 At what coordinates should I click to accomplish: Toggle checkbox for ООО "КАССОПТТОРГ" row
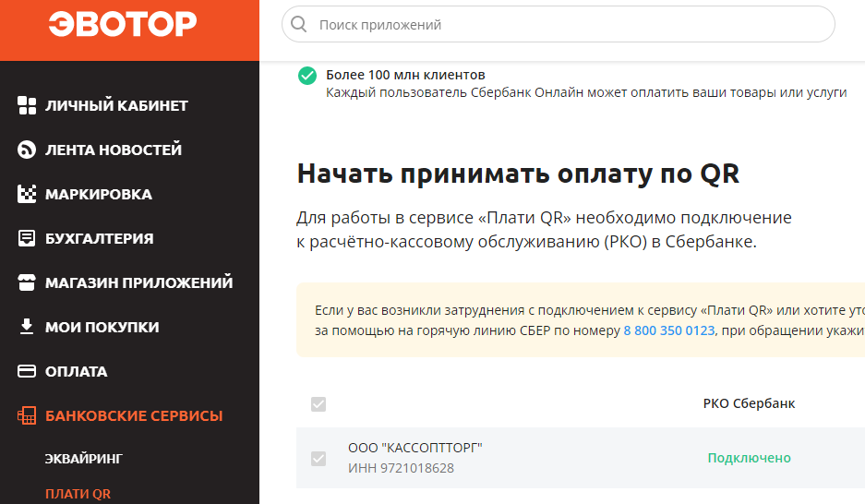point(318,458)
